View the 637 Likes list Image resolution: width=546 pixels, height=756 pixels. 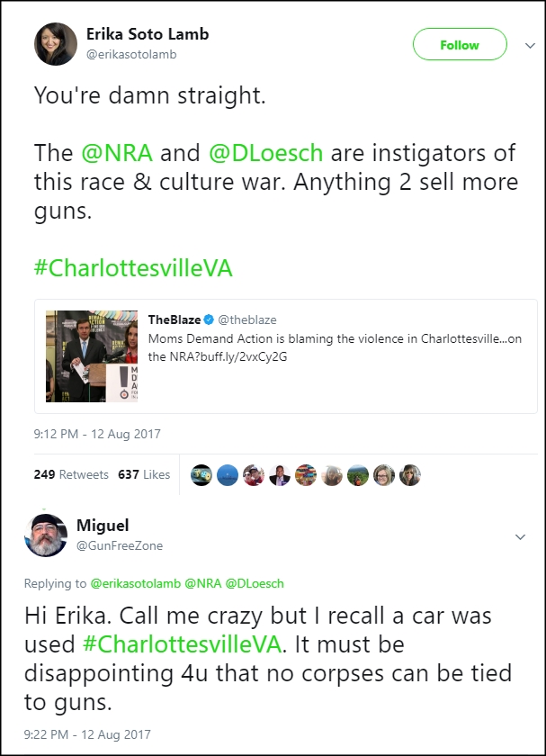pos(144,474)
